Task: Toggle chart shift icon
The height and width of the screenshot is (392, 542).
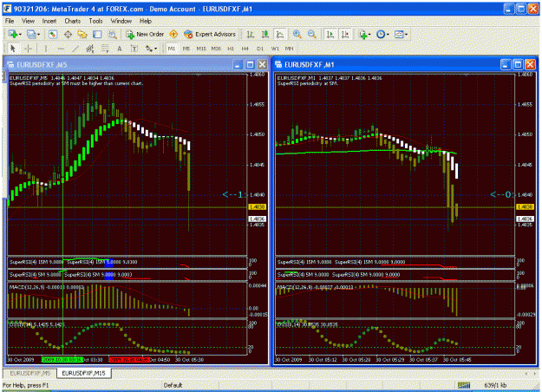Action: click(x=345, y=34)
